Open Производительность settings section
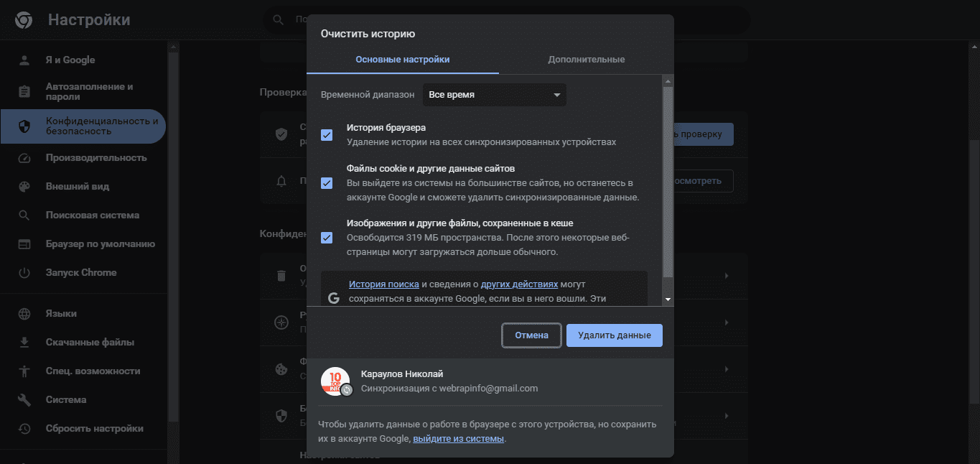The height and width of the screenshot is (464, 980). (83, 158)
